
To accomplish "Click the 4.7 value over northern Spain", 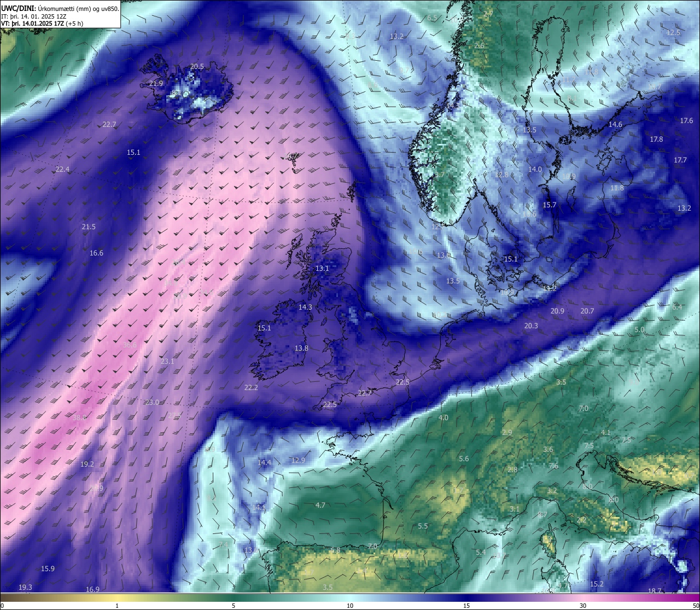I will click(320, 505).
